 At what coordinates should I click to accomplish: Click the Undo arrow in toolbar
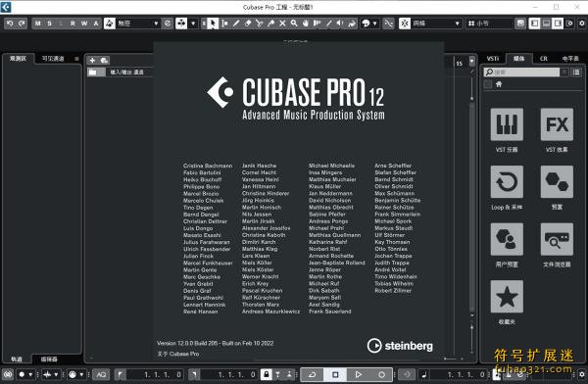click(10, 24)
